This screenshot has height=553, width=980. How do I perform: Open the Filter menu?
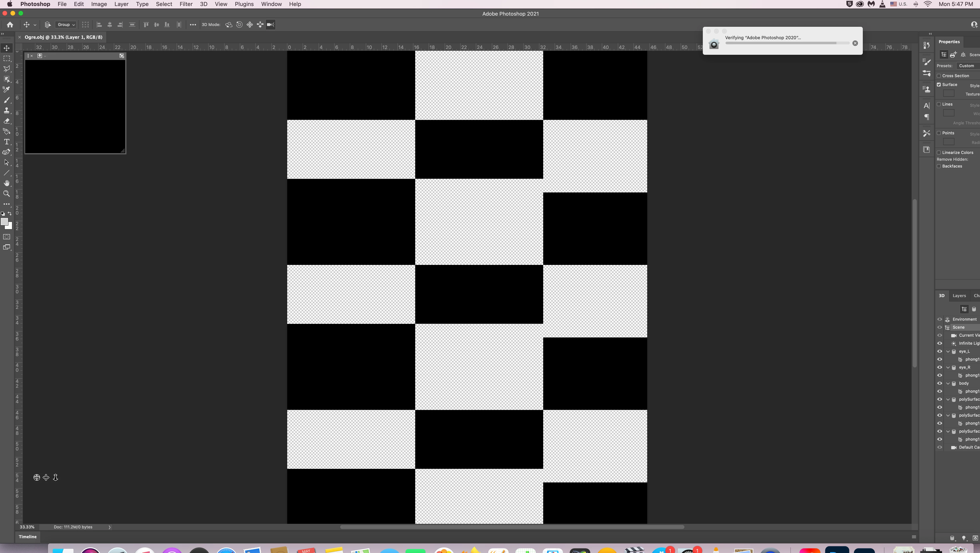tap(186, 4)
